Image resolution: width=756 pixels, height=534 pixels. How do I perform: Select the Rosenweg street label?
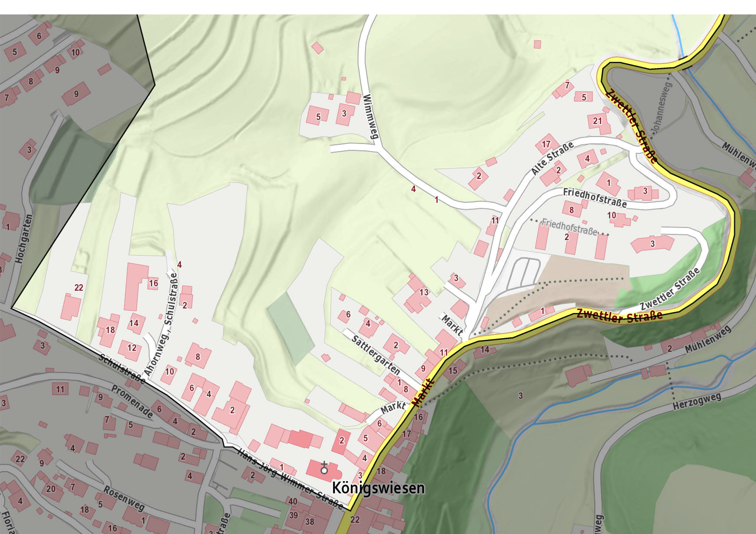point(124,498)
